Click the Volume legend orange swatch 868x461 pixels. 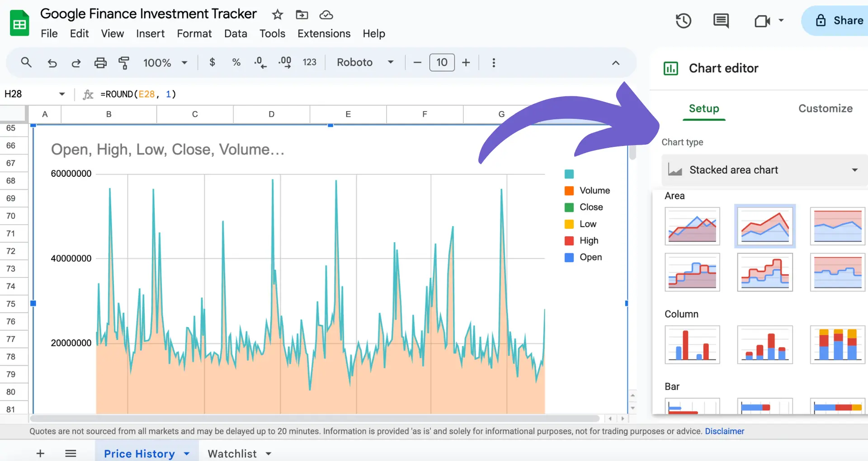[569, 191]
